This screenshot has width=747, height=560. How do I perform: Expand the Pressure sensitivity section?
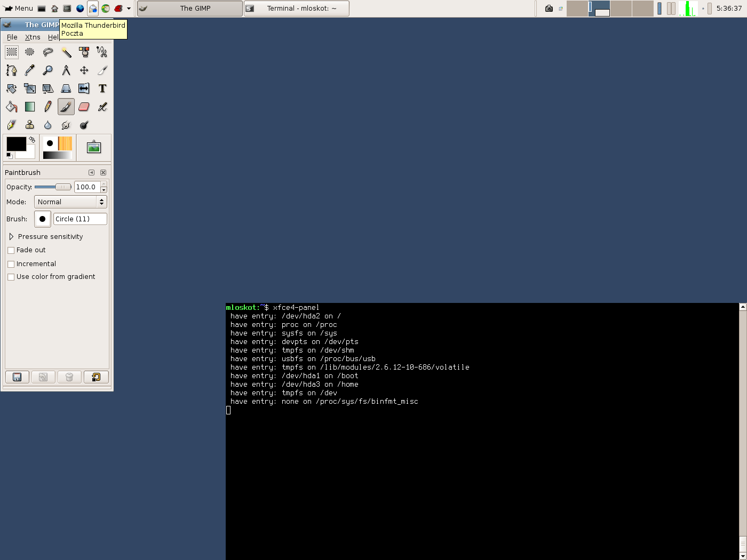[11, 237]
